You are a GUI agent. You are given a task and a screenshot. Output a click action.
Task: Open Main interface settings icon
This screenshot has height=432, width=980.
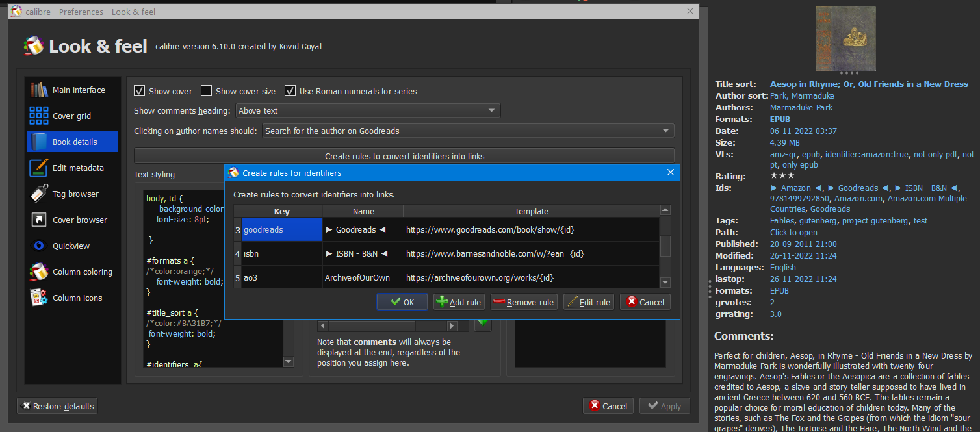tap(39, 90)
